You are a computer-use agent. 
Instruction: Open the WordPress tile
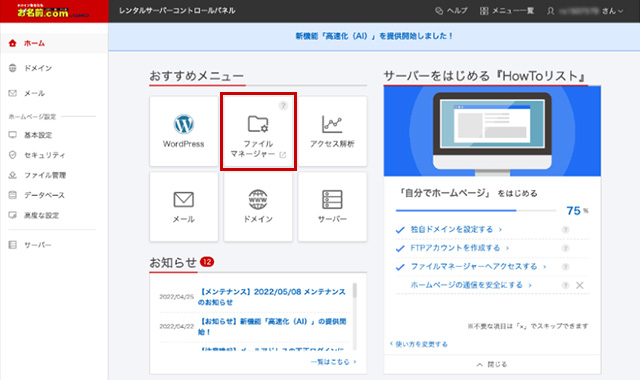tap(184, 131)
